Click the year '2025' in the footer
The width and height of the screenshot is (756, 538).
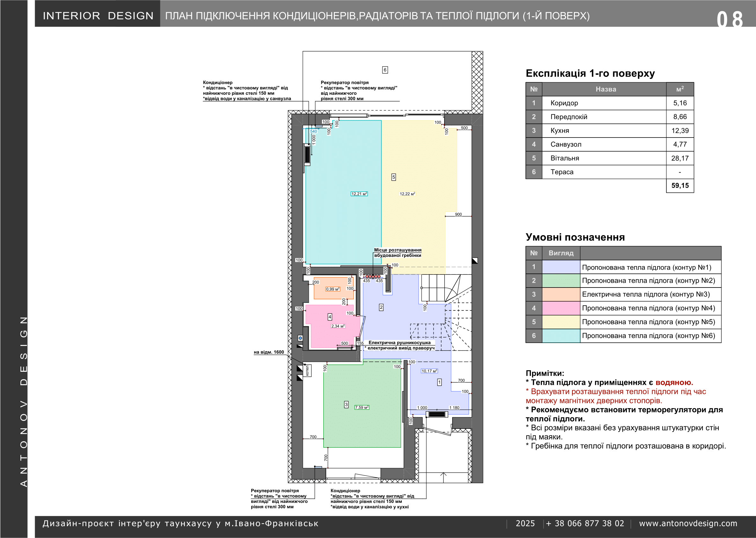point(525,523)
